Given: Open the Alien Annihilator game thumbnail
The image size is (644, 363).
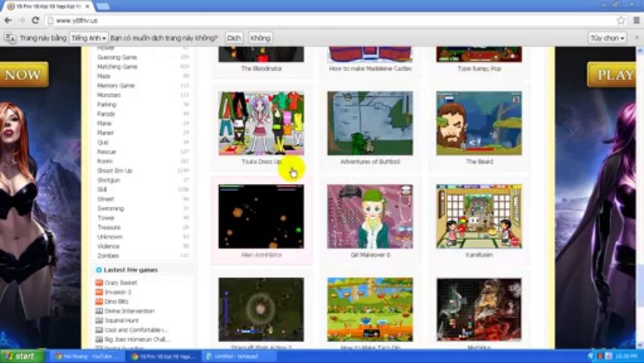Looking at the screenshot, I should click(261, 216).
